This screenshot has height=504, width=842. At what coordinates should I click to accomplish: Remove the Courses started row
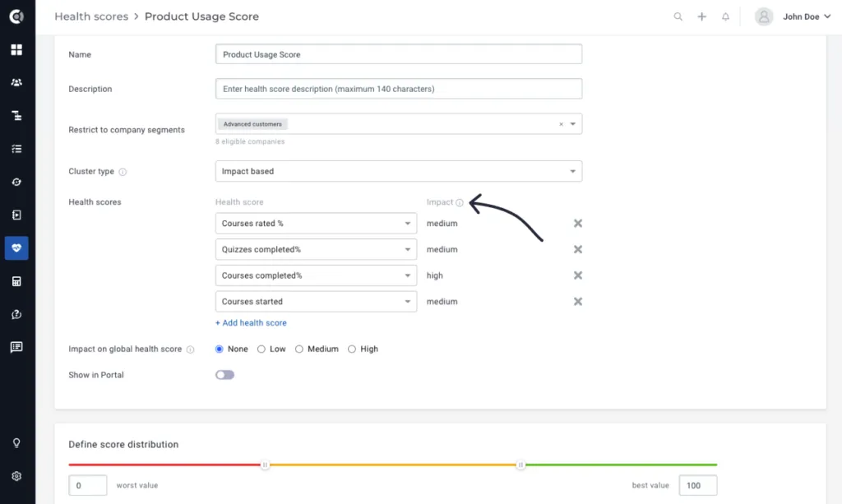click(578, 301)
